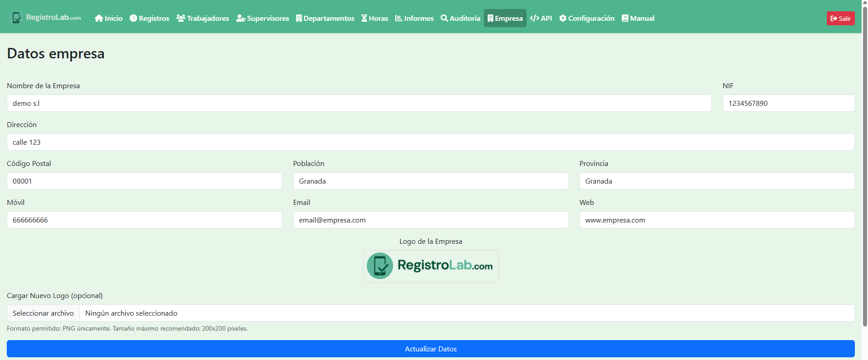This screenshot has width=868, height=360.
Task: Click the gear icon for Configuración
Action: click(x=563, y=18)
